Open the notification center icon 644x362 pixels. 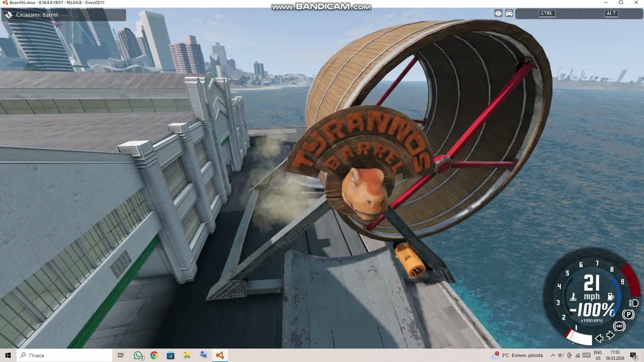(633, 355)
